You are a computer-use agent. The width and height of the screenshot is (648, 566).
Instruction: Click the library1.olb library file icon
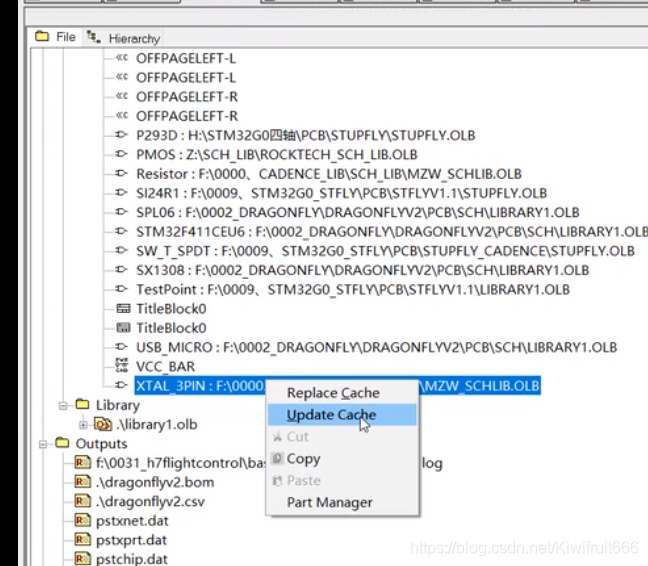point(102,424)
